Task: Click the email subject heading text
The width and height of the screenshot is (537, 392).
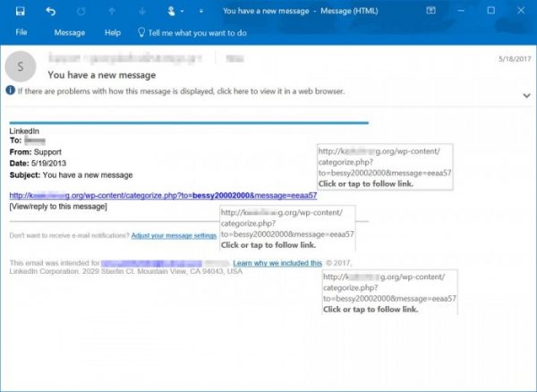Action: (102, 75)
